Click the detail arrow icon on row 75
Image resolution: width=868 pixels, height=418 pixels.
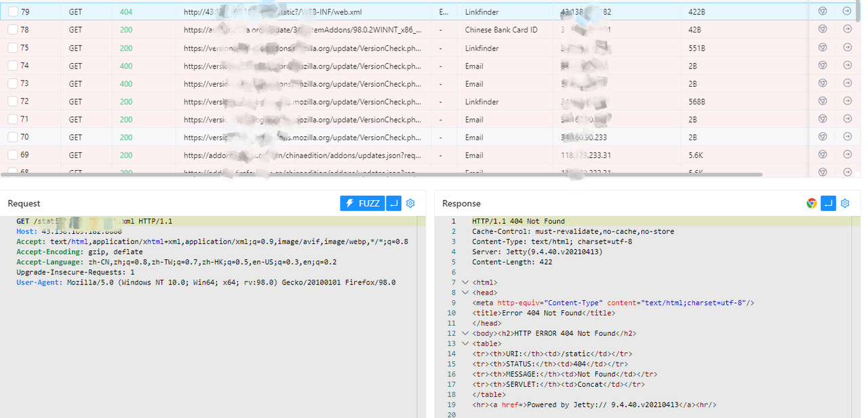click(847, 47)
